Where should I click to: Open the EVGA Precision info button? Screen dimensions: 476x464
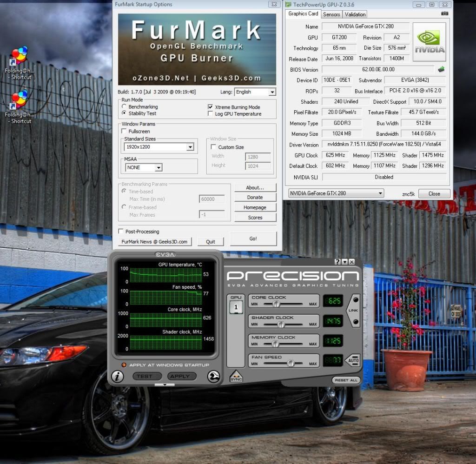click(118, 377)
